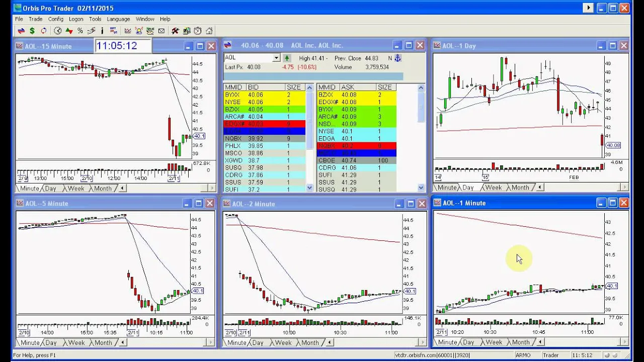This screenshot has width=644, height=362.
Task: Click the green-up red-down arrows toolbar icon
Action: click(x=69, y=31)
